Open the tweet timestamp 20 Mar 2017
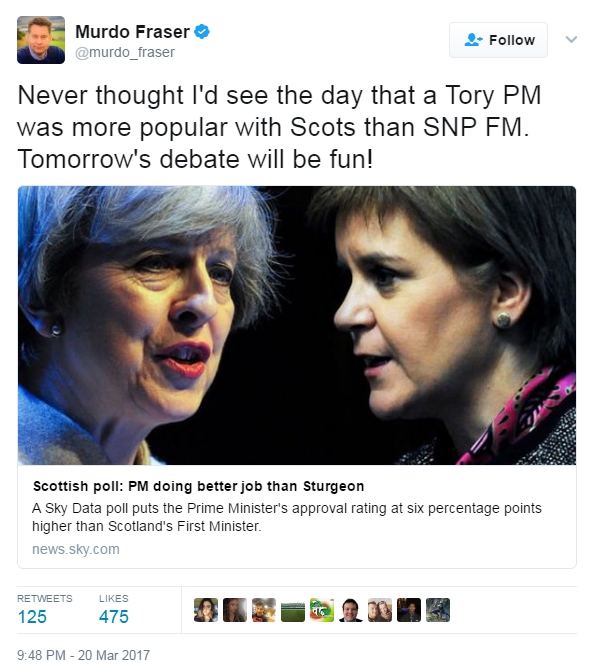This screenshot has height=672, width=593. (x=84, y=655)
